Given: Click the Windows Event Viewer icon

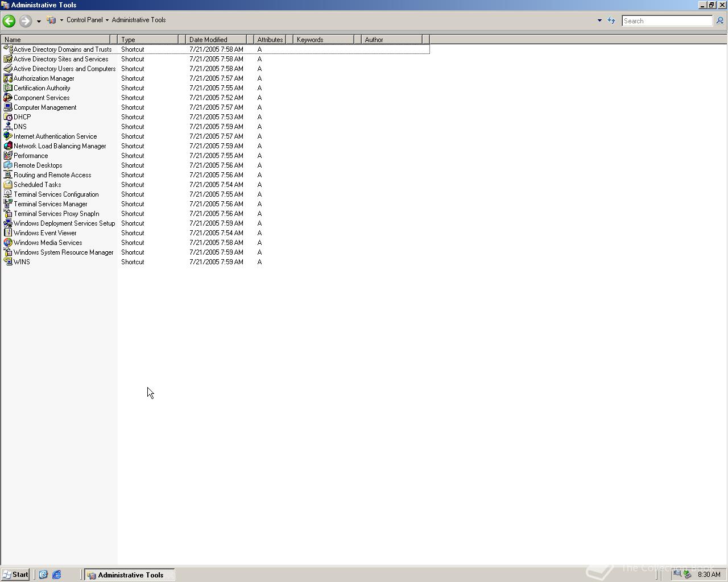Looking at the screenshot, I should pos(8,233).
